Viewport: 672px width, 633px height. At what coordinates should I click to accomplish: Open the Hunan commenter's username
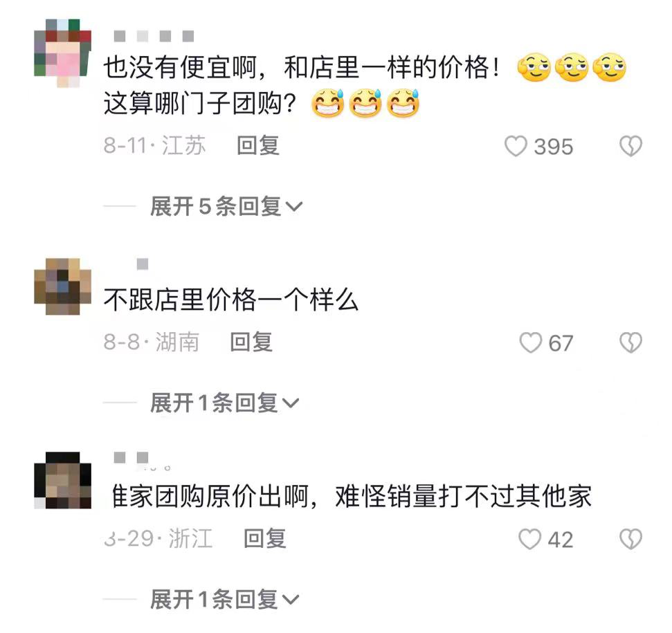(143, 264)
